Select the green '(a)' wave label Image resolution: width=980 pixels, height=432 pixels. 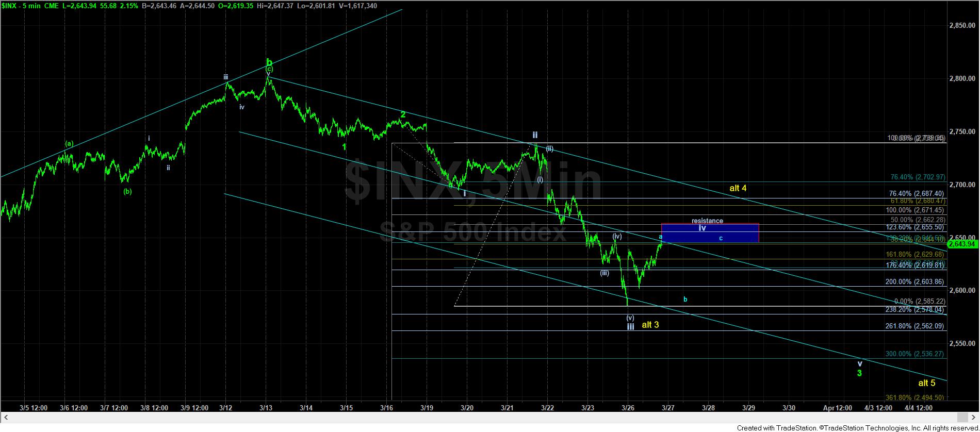[x=69, y=143]
